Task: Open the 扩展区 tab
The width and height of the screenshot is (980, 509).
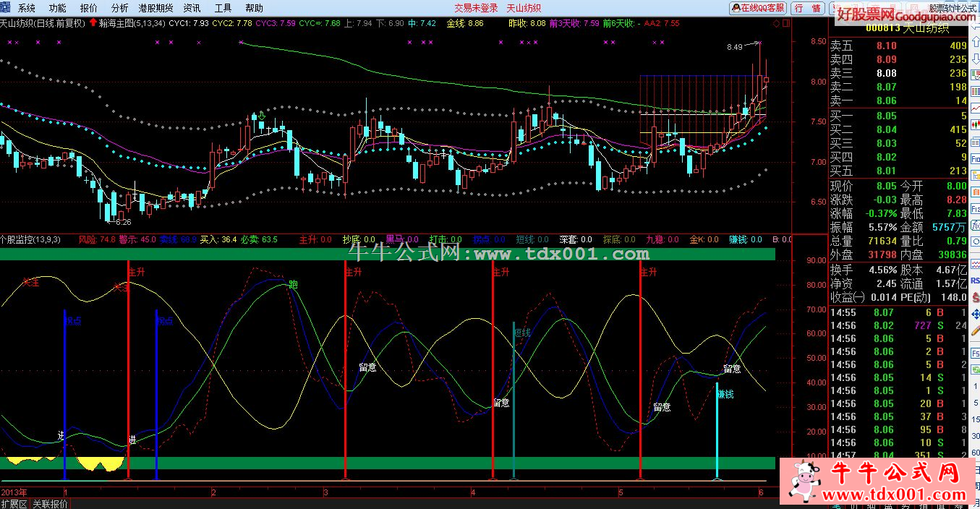Action: (x=14, y=504)
